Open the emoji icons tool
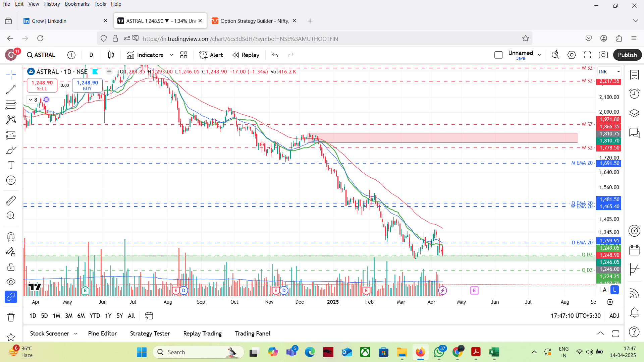 pyautogui.click(x=11, y=180)
